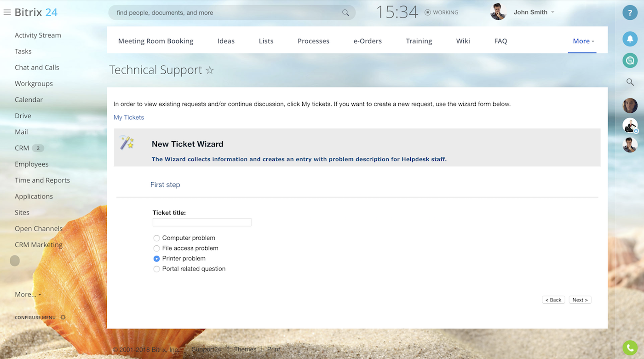
Task: Open the Processes tab
Action: tap(313, 41)
